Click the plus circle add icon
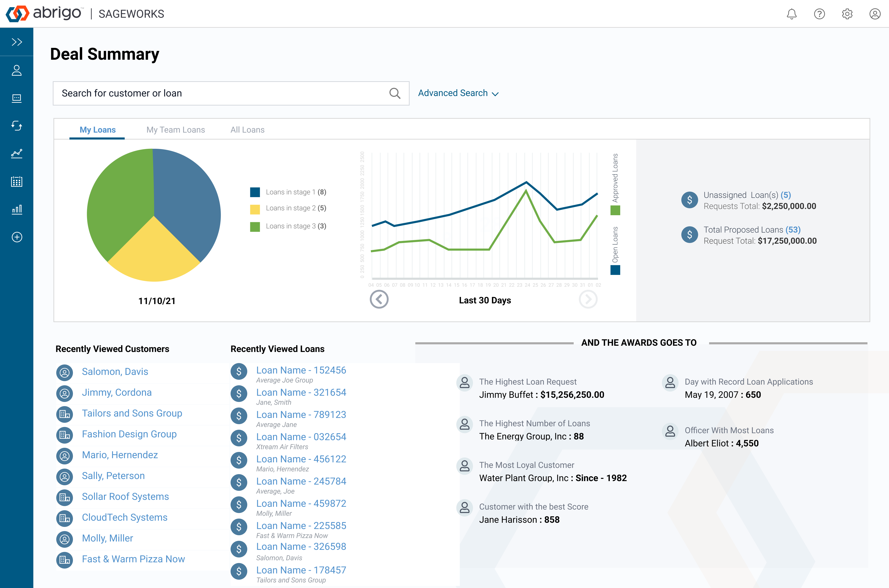The width and height of the screenshot is (889, 588). (x=16, y=237)
